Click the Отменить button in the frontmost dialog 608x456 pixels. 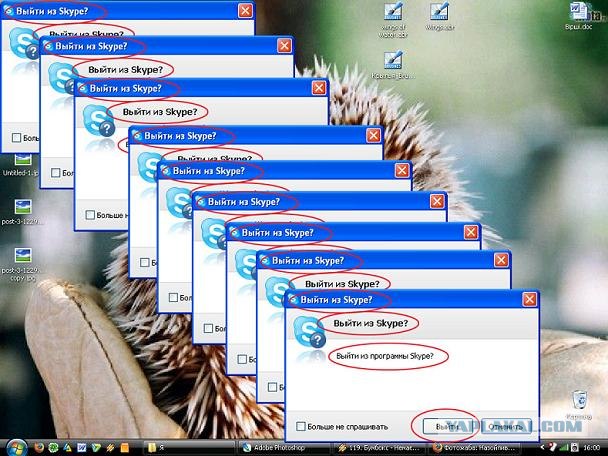click(x=505, y=427)
